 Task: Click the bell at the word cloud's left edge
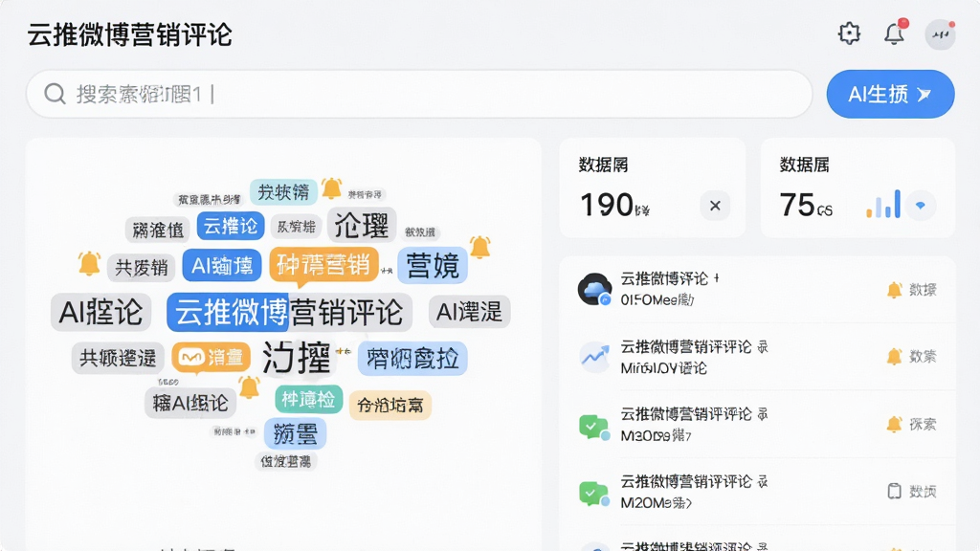coord(89,264)
